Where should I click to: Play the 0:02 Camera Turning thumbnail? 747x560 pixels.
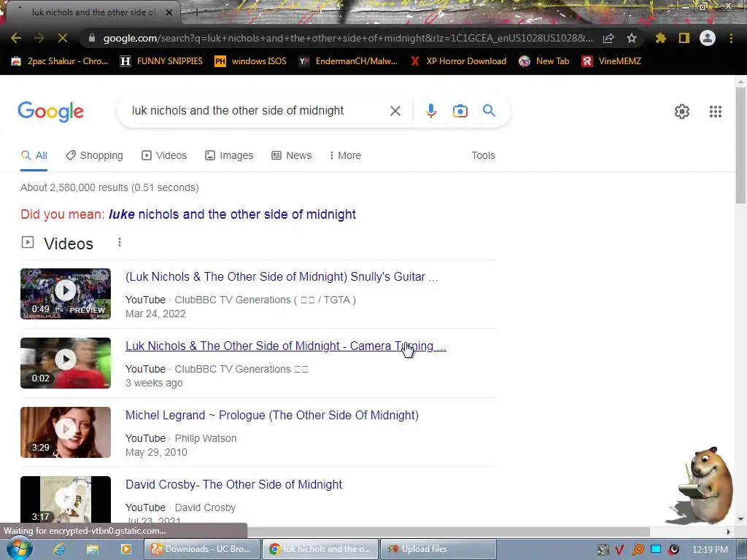tap(66, 363)
